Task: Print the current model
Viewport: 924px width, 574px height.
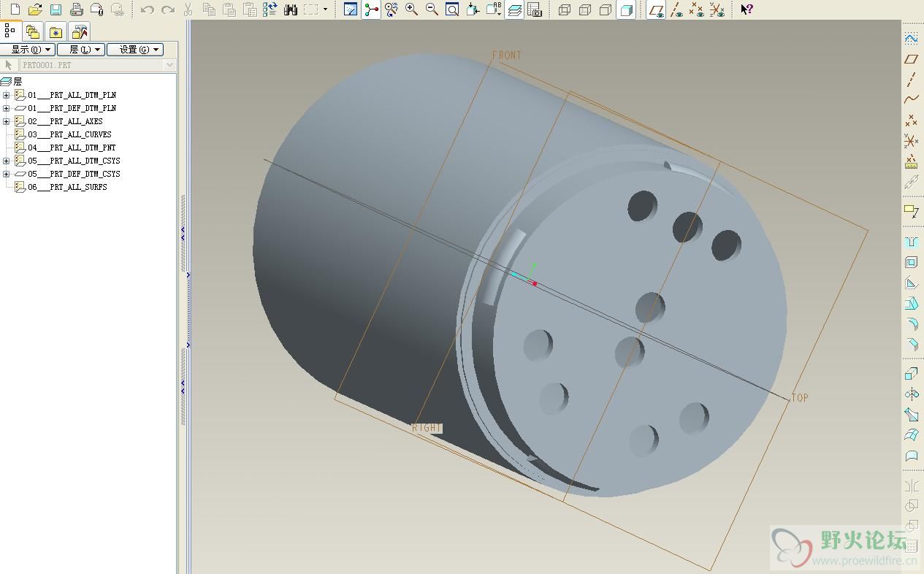Action: click(x=76, y=9)
